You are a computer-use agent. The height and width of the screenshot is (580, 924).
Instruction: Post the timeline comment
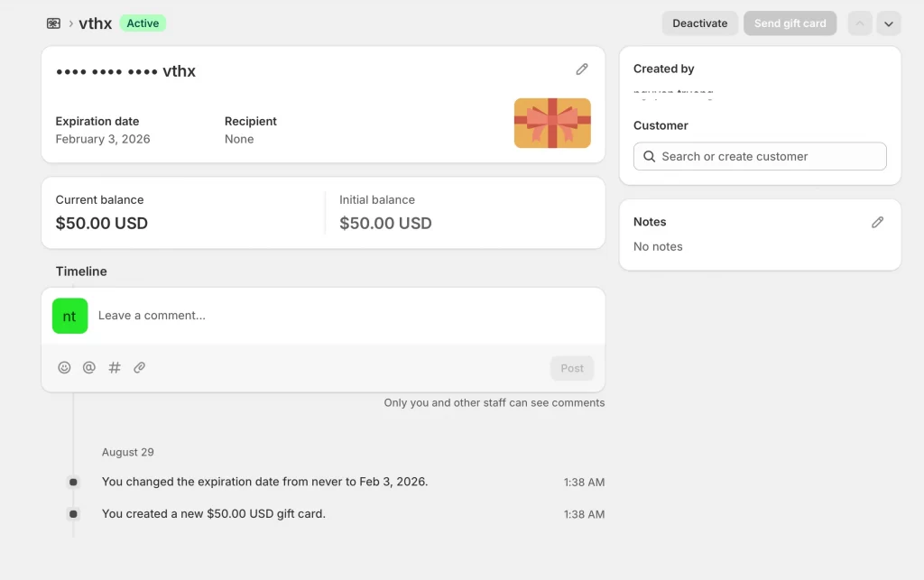[572, 368]
